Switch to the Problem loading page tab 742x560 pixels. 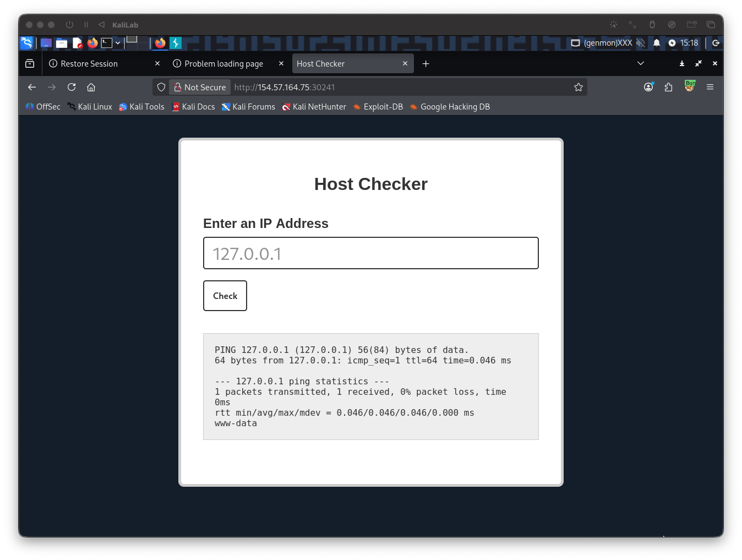pos(223,64)
